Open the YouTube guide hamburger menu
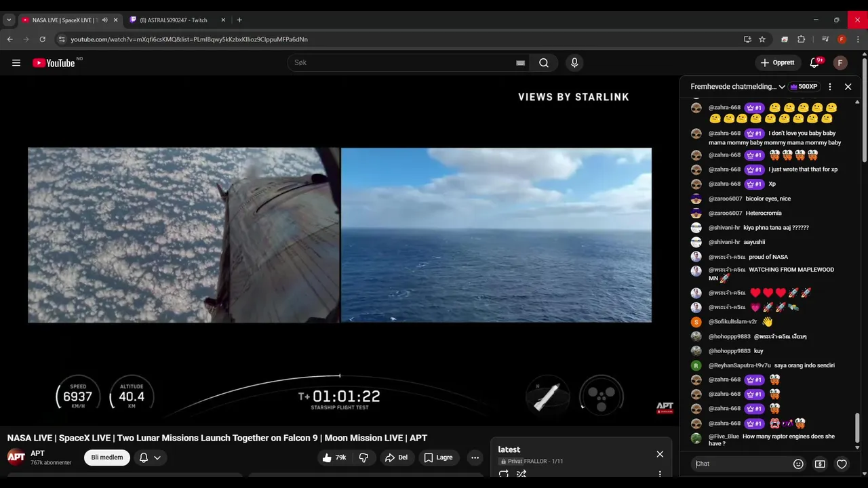The height and width of the screenshot is (488, 868). (16, 63)
